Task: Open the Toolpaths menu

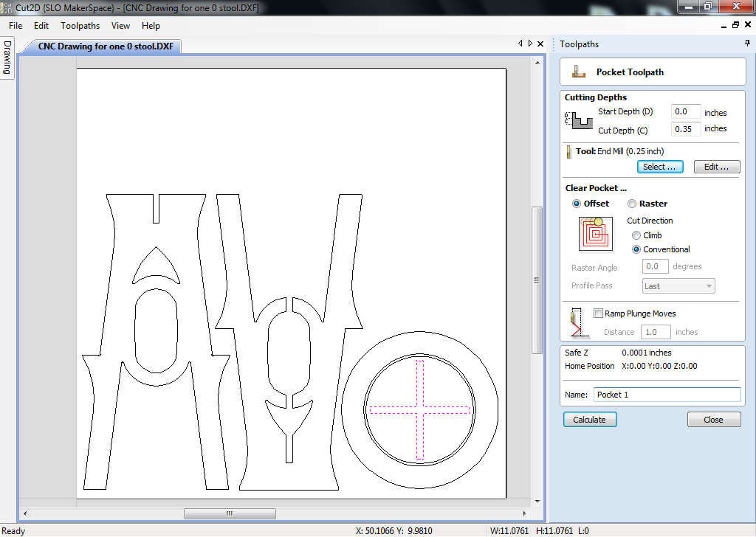Action: (x=80, y=26)
